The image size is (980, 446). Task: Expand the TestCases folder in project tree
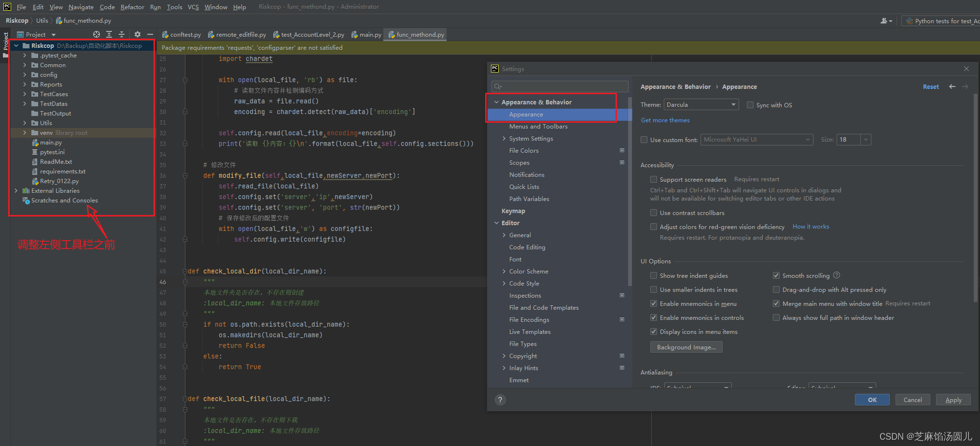(x=25, y=94)
